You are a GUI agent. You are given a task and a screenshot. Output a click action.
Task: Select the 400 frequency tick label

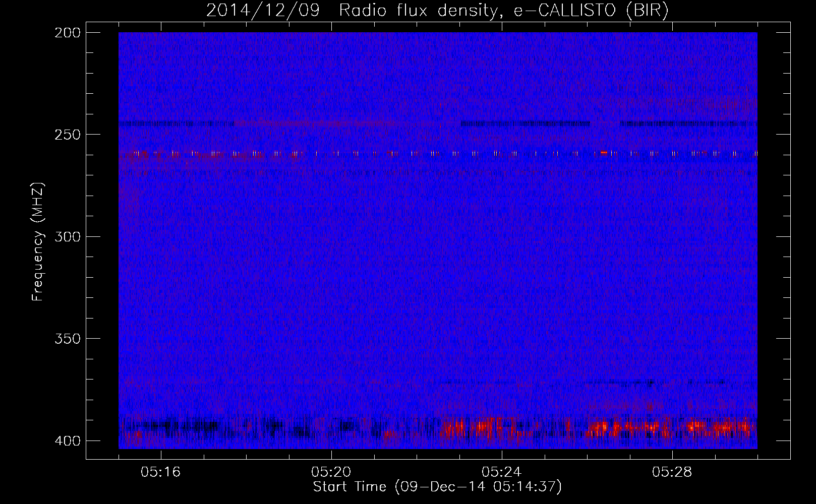(x=67, y=440)
